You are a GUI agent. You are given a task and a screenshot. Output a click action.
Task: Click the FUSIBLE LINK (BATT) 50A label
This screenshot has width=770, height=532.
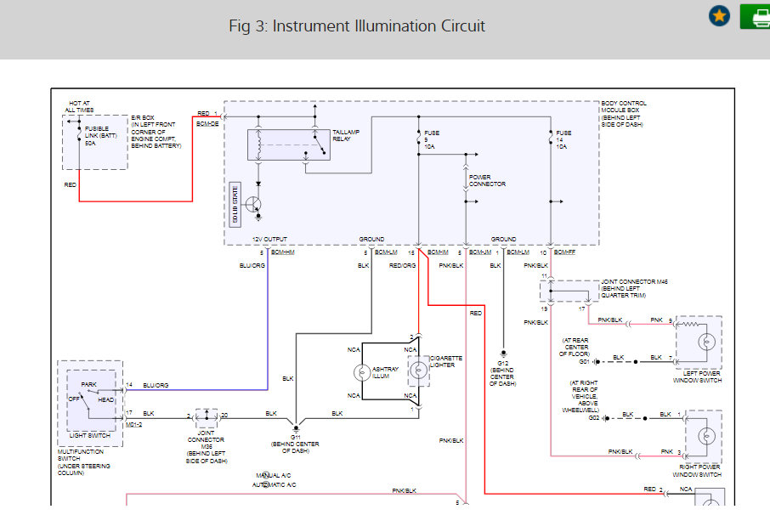[100, 136]
